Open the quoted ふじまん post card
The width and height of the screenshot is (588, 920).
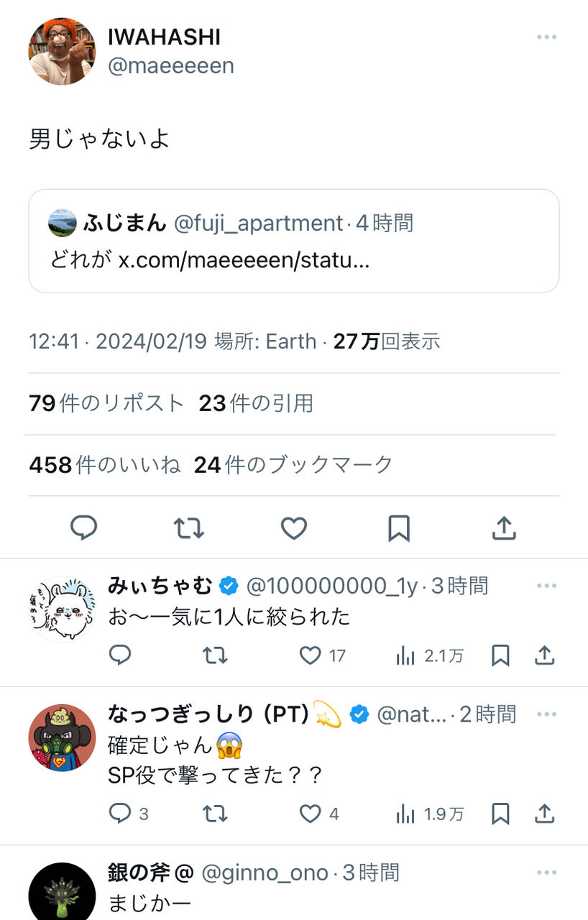pyautogui.click(x=293, y=241)
